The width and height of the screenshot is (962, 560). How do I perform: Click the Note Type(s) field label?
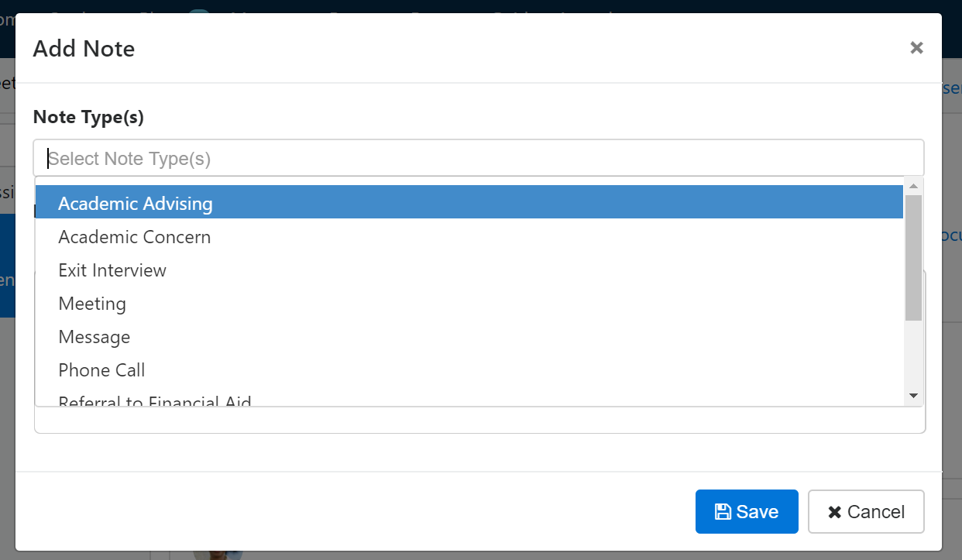coord(88,117)
